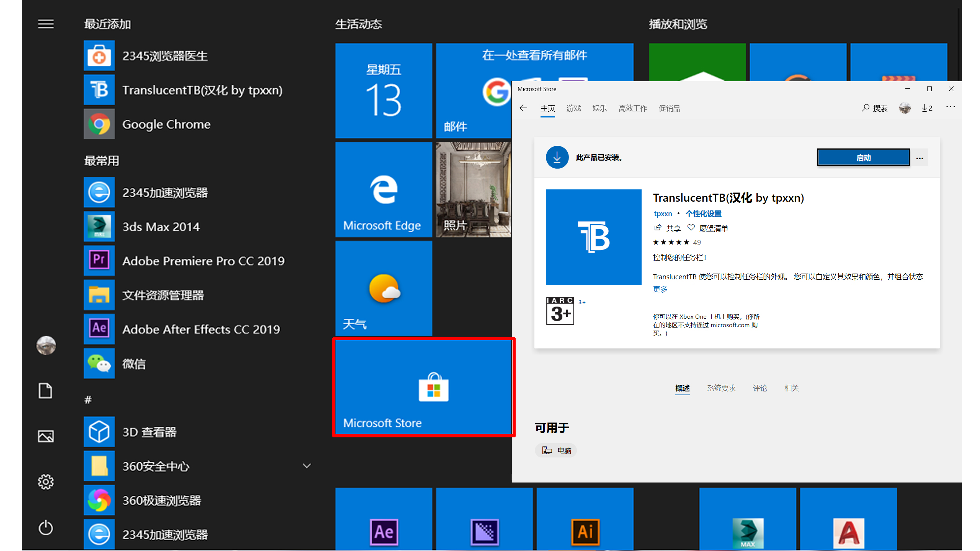Switch to the 系统要求 section tab
This screenshot has height=551, width=980.
click(x=721, y=388)
